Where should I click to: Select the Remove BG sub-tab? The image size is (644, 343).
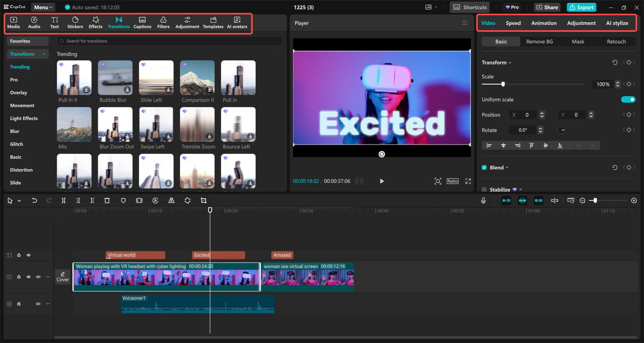[539, 42]
